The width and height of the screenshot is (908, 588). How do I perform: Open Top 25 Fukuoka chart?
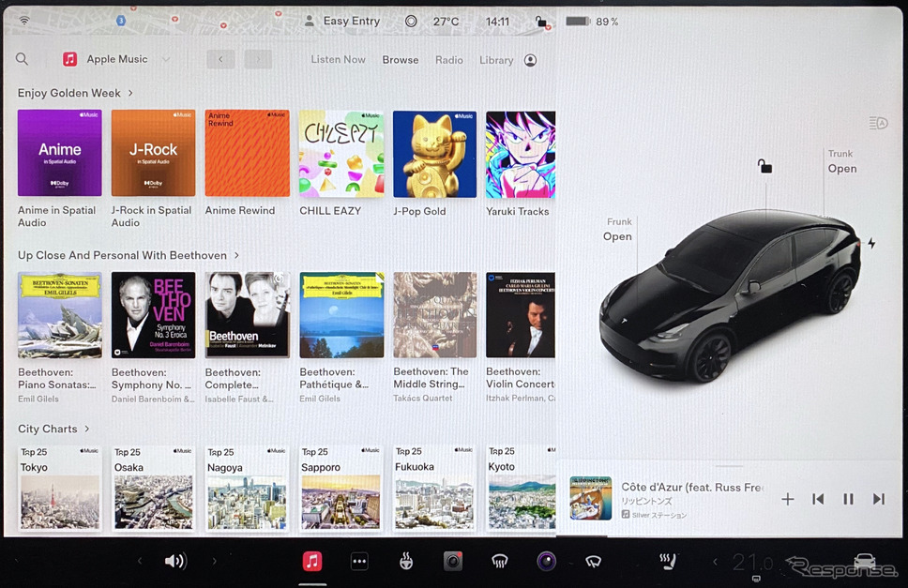435,488
